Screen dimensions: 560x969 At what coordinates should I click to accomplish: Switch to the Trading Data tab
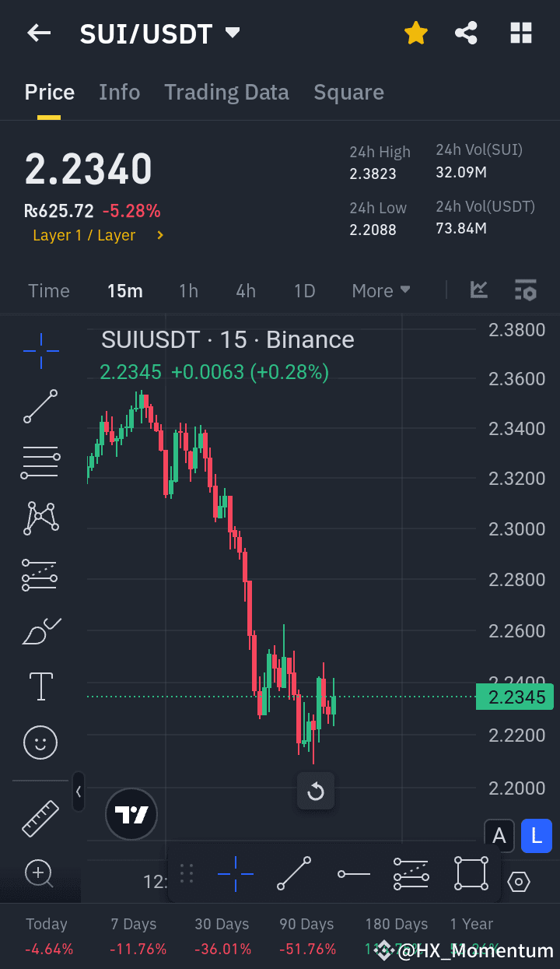click(226, 92)
